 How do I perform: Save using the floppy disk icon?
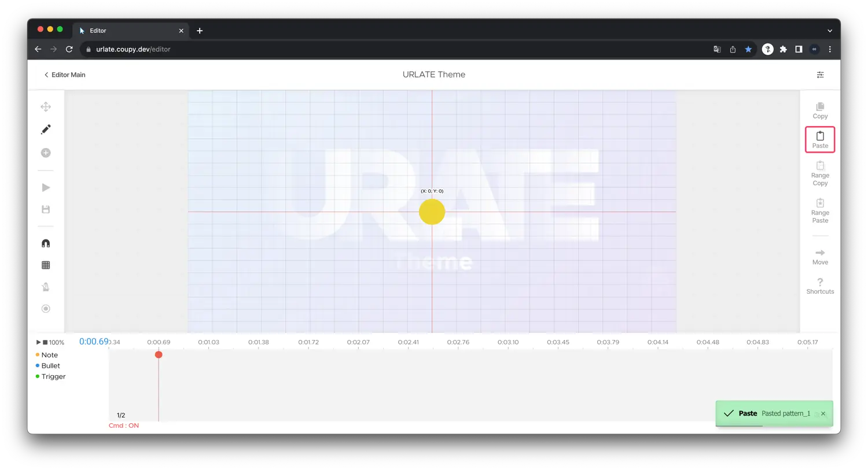coord(46,209)
